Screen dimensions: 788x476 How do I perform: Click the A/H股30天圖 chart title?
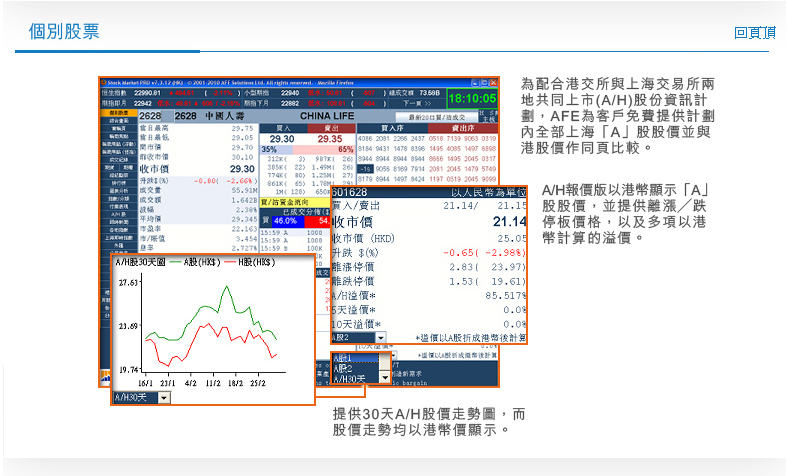140,262
